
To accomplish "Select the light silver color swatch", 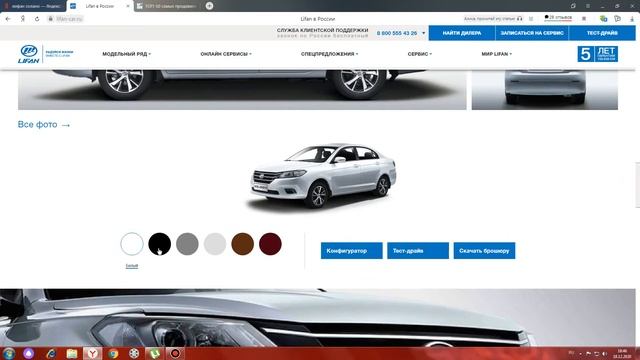I will pos(215,244).
